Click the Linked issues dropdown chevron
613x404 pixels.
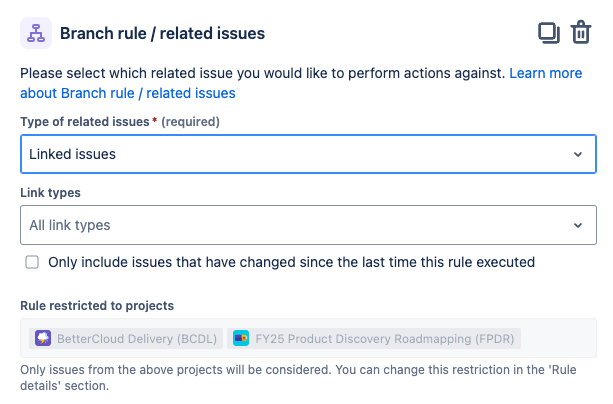[x=578, y=154]
